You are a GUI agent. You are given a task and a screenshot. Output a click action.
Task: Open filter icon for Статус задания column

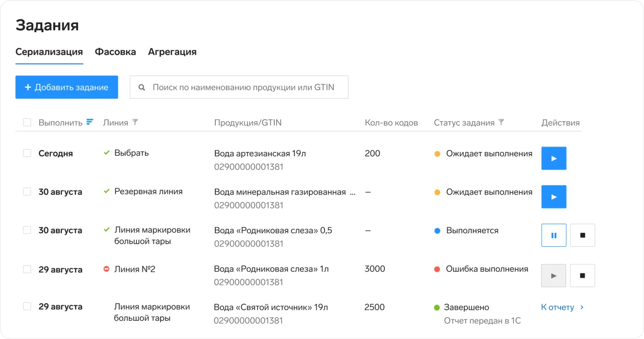[x=501, y=122]
